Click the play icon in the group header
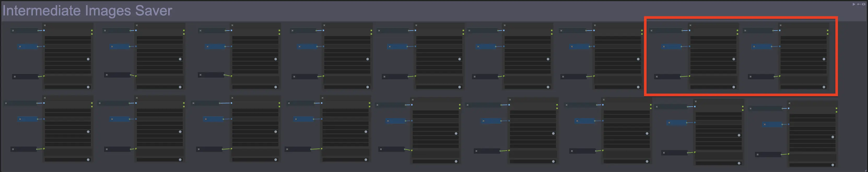This screenshot has height=172, width=868. [854, 4]
